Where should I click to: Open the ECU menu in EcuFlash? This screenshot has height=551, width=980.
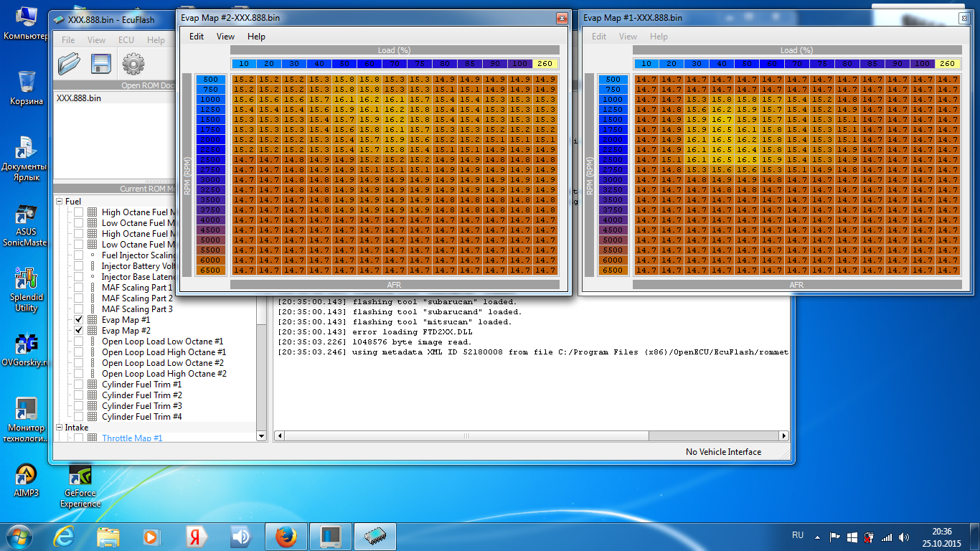(x=126, y=40)
